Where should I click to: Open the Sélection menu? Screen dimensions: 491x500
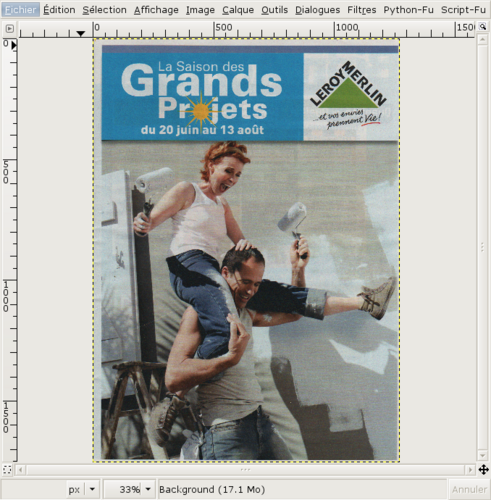pos(104,10)
